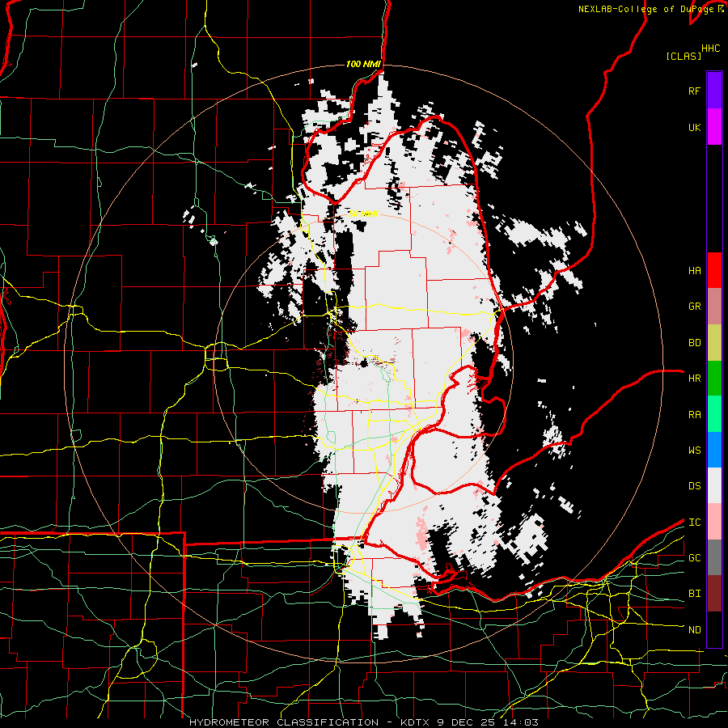Image resolution: width=728 pixels, height=728 pixels.
Task: Click the RA light green swatch
Action: [x=714, y=414]
